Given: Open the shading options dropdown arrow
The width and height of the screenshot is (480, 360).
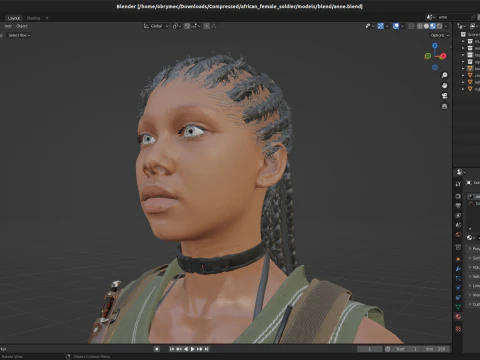Looking at the screenshot, I should click(446, 26).
